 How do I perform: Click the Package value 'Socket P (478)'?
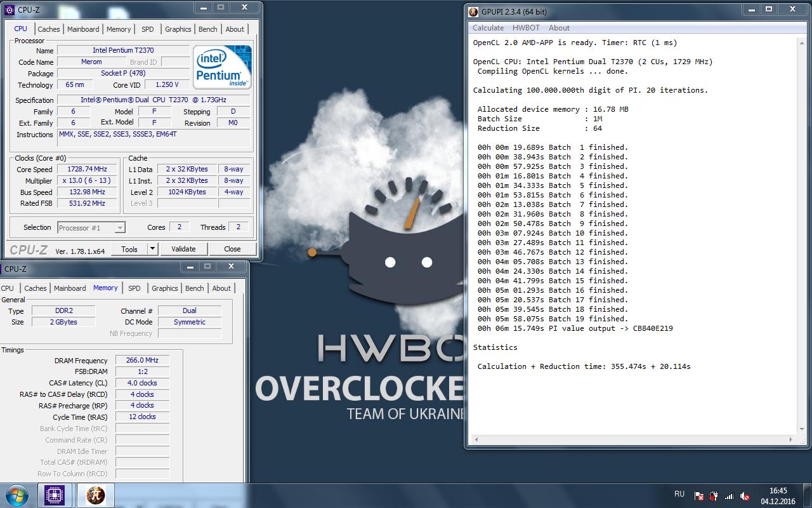click(123, 73)
